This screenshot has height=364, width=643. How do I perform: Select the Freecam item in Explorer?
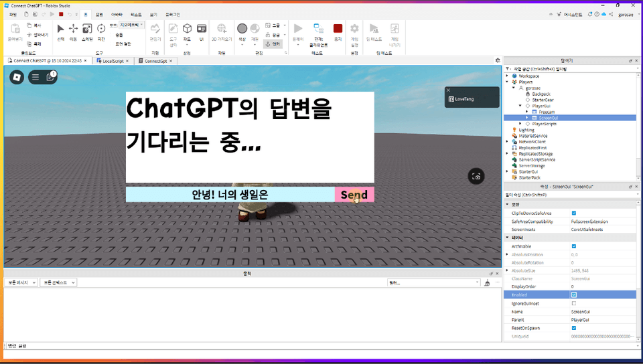point(547,112)
